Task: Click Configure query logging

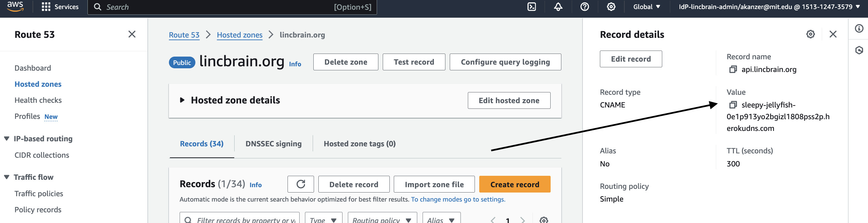Action: click(x=505, y=62)
